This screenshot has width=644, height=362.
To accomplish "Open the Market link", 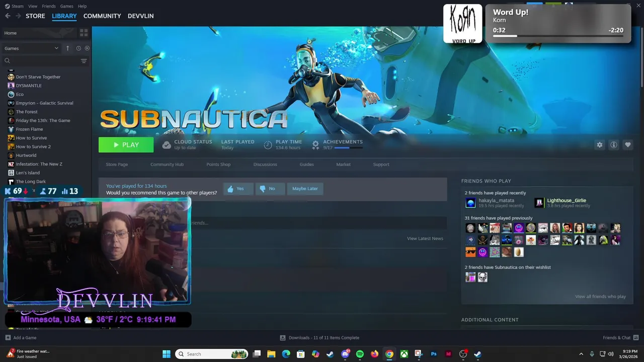I will (344, 164).
